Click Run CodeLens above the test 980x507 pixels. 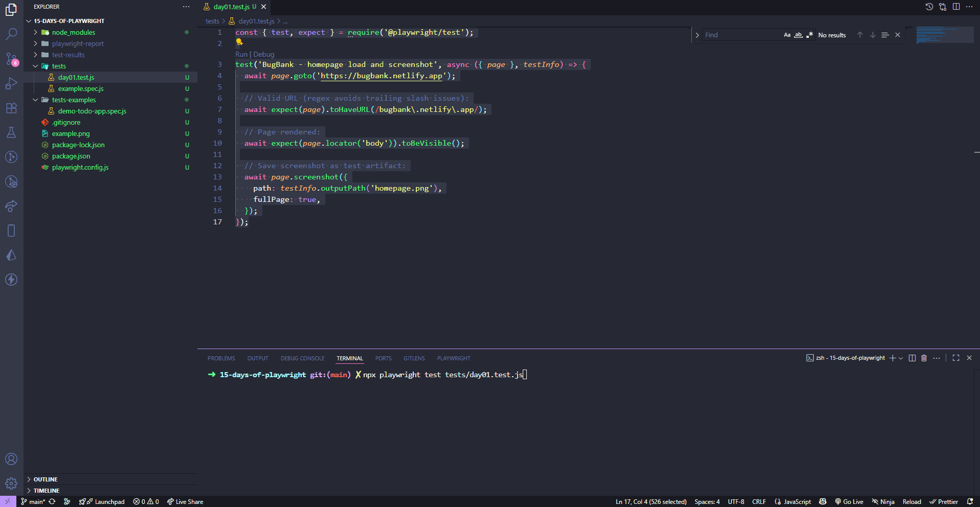241,54
